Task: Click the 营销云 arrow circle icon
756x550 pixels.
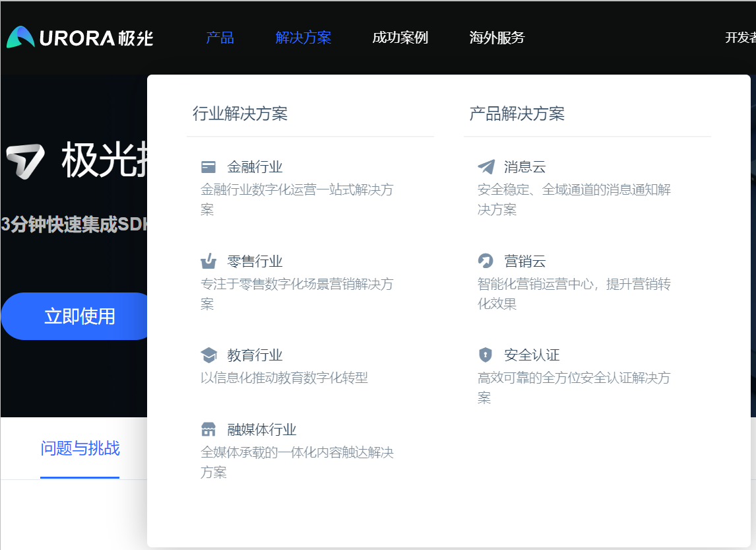Action: click(x=486, y=261)
